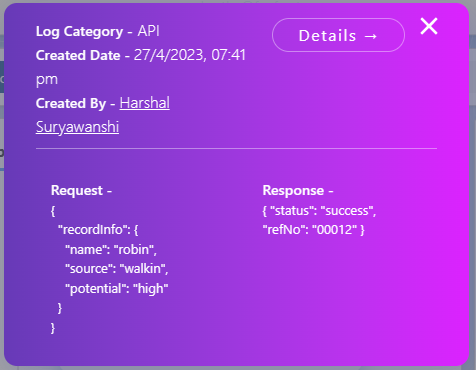This screenshot has width=476, height=370.
Task: Click the "pm" time suffix text
Action: (47, 80)
